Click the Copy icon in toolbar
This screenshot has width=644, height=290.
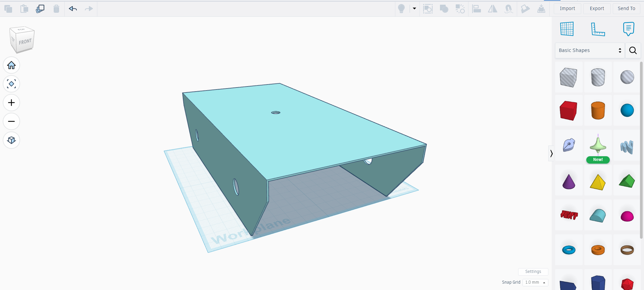(x=8, y=9)
